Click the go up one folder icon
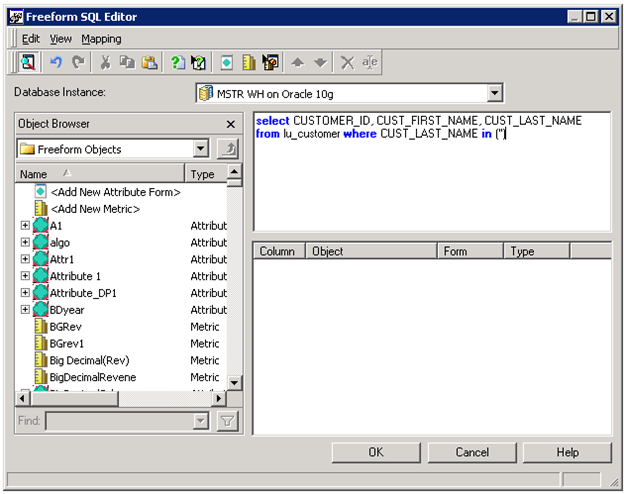 228,149
